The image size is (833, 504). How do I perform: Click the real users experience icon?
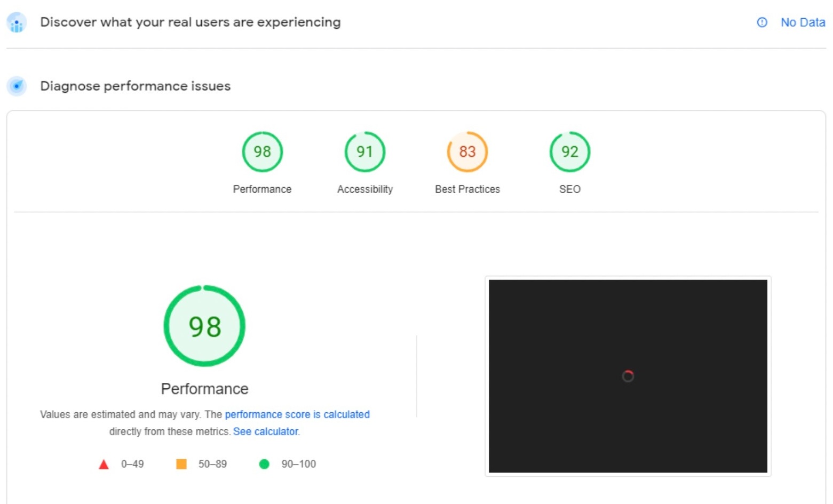coord(17,23)
